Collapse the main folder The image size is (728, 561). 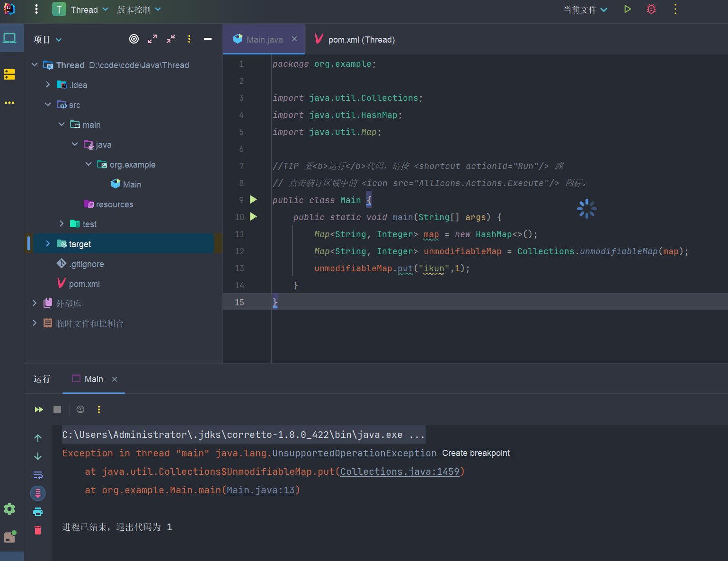click(62, 124)
